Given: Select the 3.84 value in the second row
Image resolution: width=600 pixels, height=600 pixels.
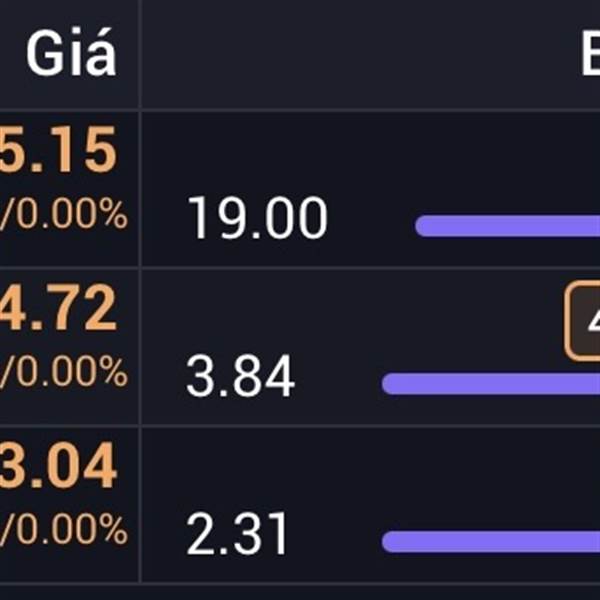Looking at the screenshot, I should point(241,377).
